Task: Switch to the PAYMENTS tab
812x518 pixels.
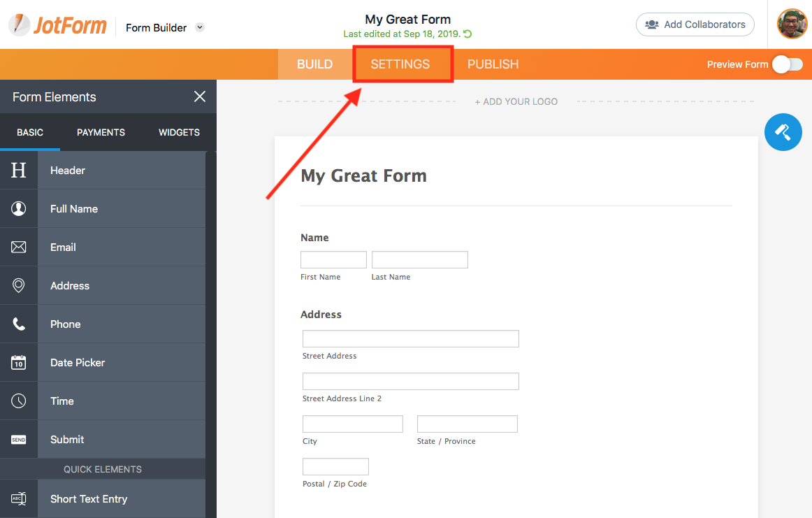Action: pyautogui.click(x=101, y=132)
